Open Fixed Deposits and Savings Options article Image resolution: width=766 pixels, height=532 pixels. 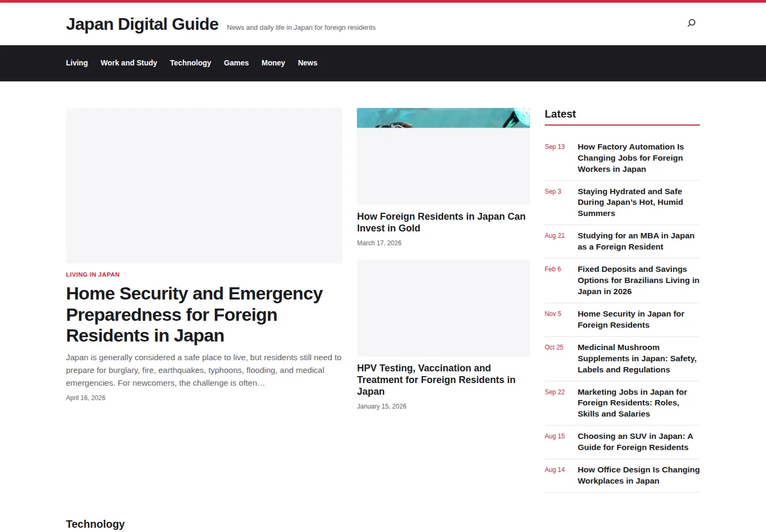pyautogui.click(x=638, y=280)
